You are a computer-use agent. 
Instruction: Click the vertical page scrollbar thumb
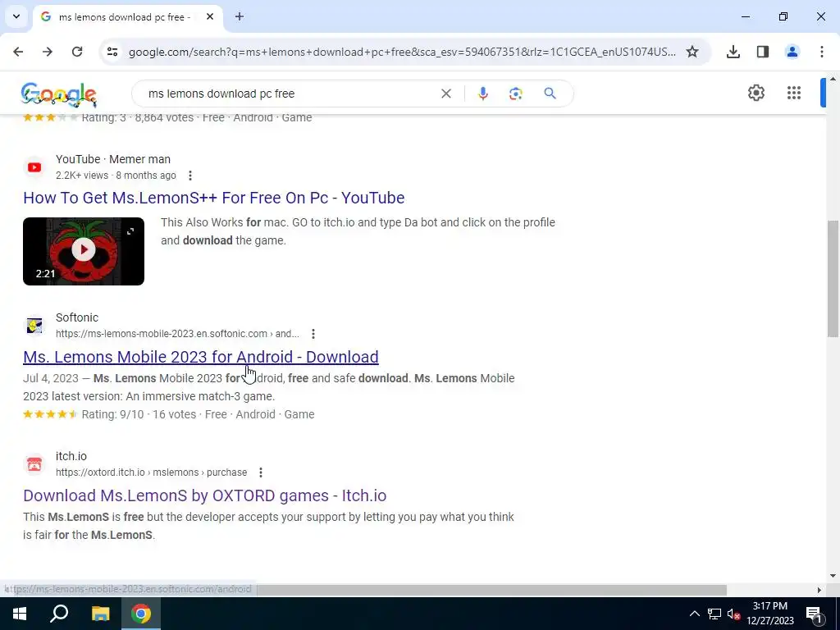pos(833,279)
